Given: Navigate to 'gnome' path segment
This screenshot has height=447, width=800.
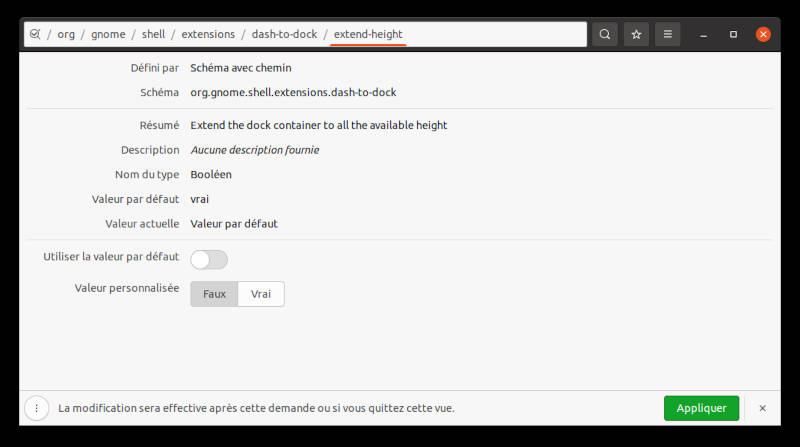Looking at the screenshot, I should 108,34.
